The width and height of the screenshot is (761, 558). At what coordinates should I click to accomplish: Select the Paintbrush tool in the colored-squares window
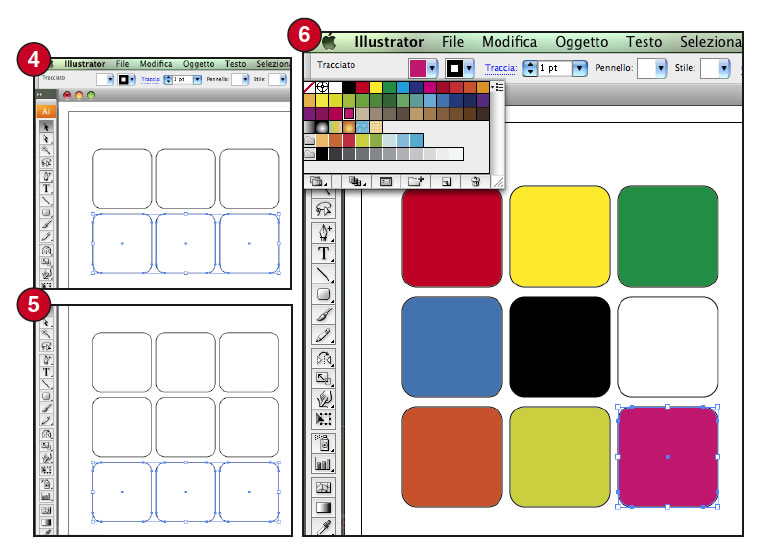click(x=323, y=315)
